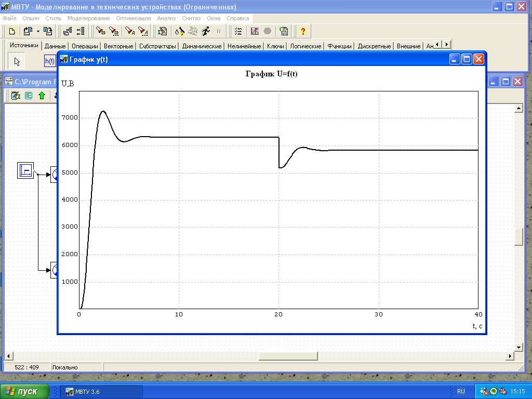
Task: Click the пуск Start button
Action: coord(25,391)
